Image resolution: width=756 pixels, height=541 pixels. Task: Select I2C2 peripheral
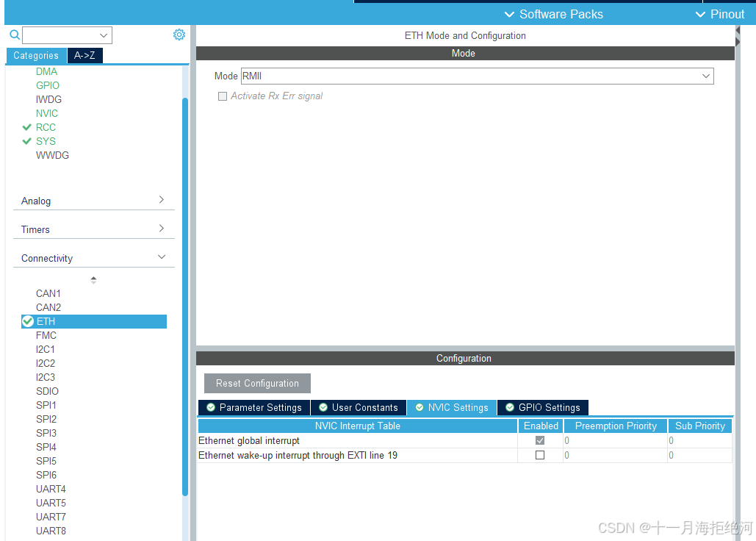[46, 363]
